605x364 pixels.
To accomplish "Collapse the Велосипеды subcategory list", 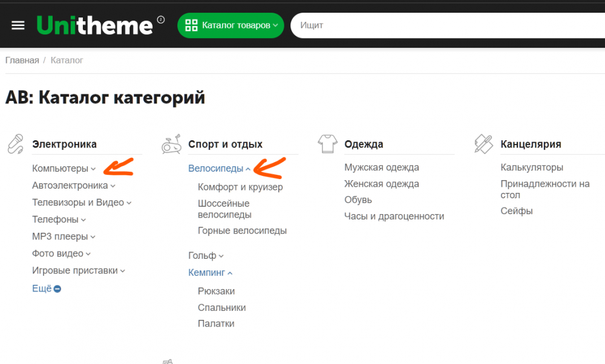I will click(x=248, y=169).
